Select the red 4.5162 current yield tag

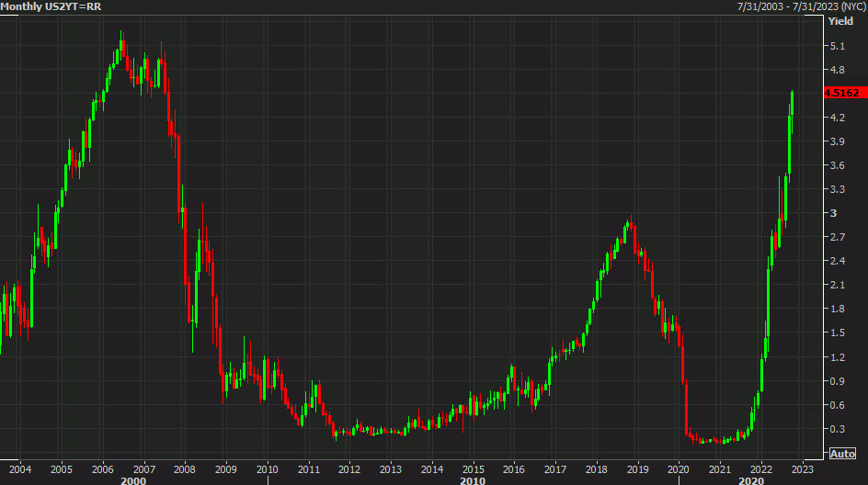click(841, 93)
